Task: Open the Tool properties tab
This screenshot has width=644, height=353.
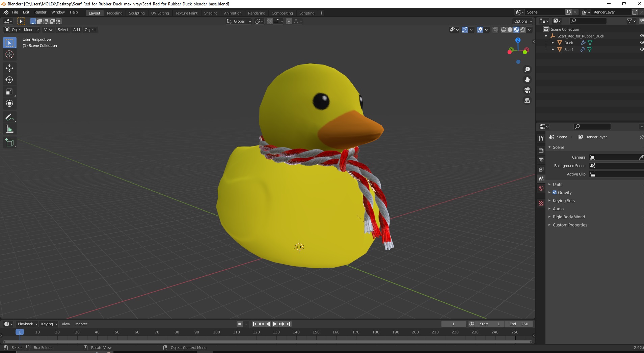Action: coord(541,138)
